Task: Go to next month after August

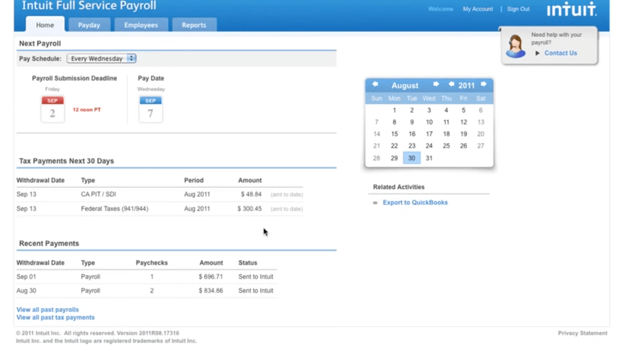Action: click(x=436, y=84)
